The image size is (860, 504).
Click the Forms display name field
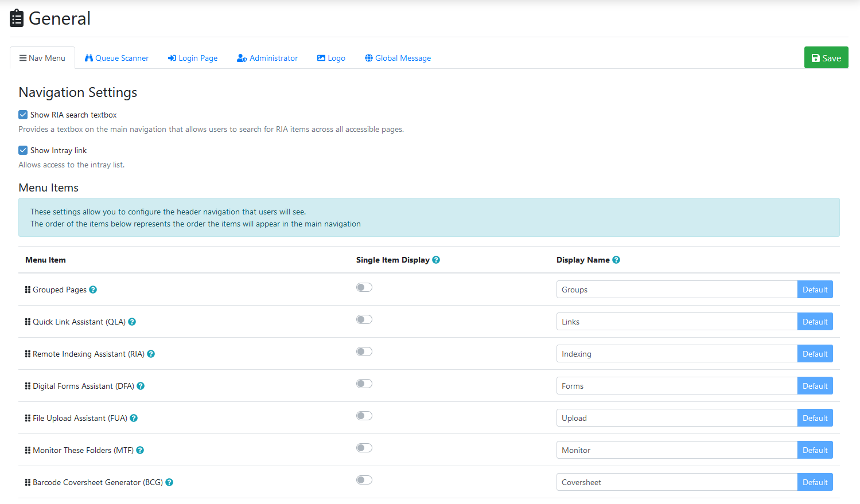(x=676, y=386)
